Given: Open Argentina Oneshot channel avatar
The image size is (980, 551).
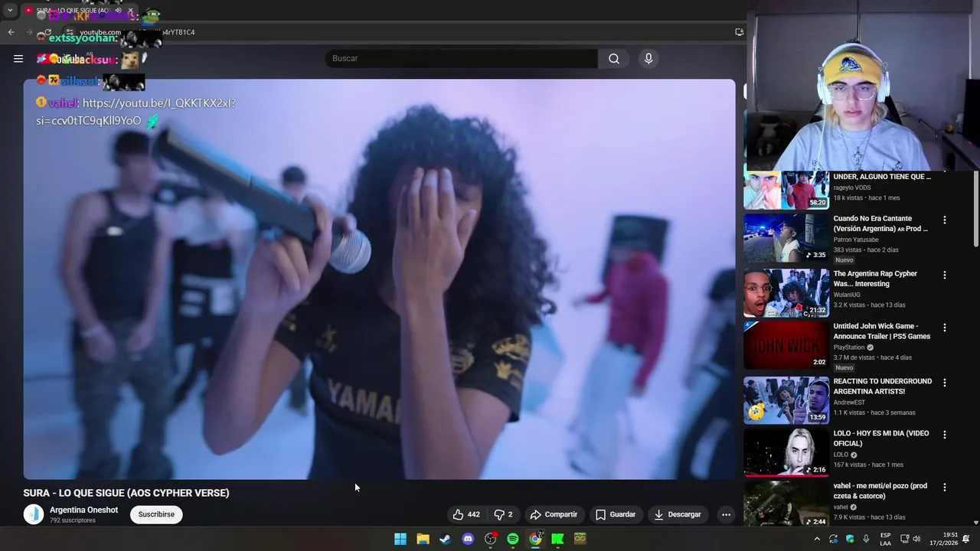Looking at the screenshot, I should (34, 514).
